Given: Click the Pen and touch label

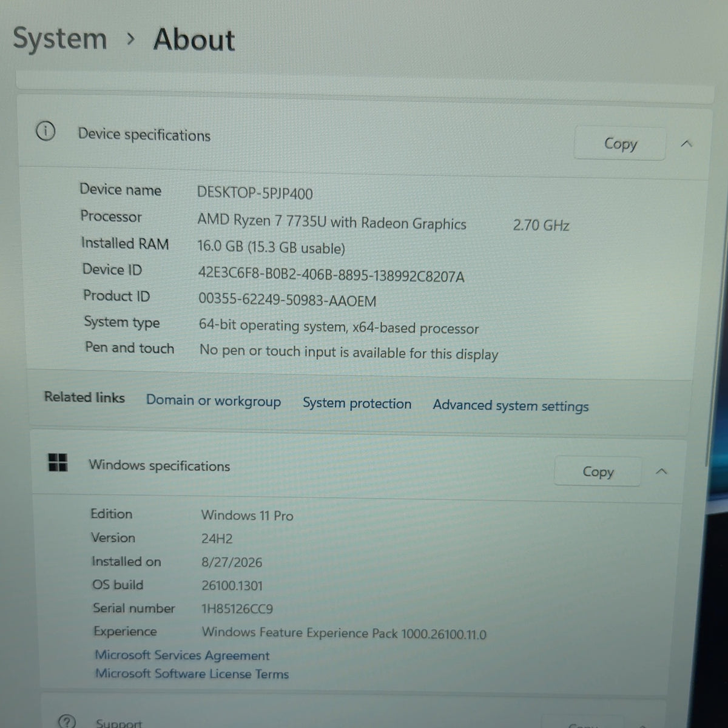Looking at the screenshot, I should [130, 348].
